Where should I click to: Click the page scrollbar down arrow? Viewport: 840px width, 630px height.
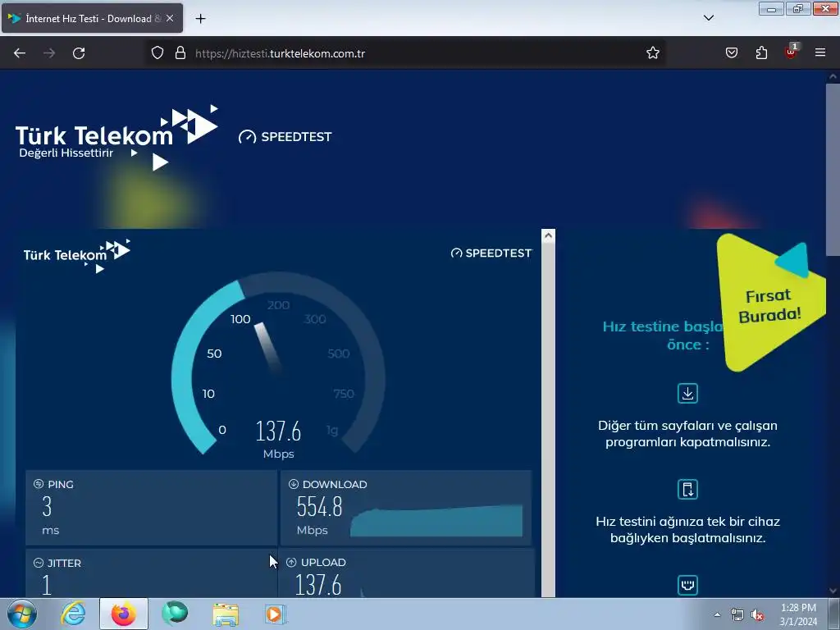click(x=833, y=591)
